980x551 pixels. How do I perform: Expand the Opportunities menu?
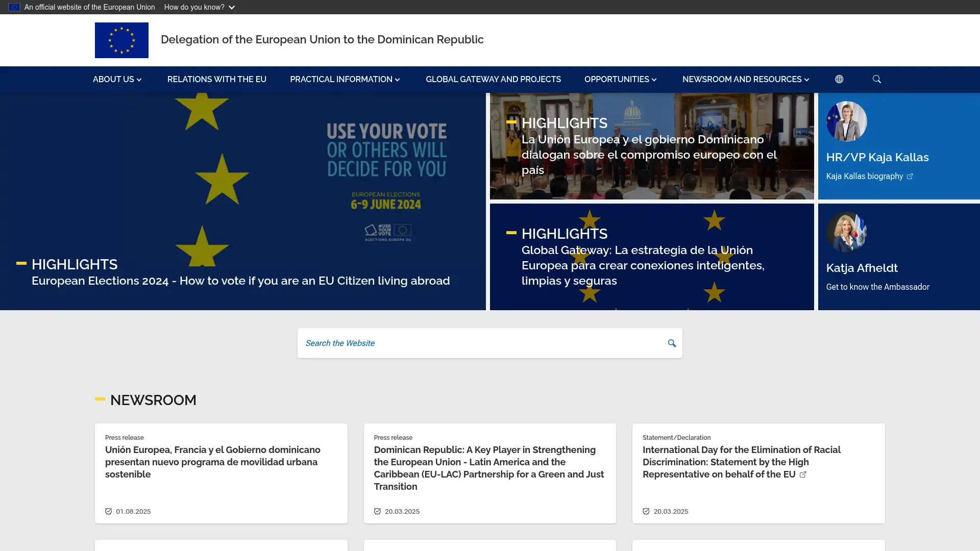[x=620, y=79]
